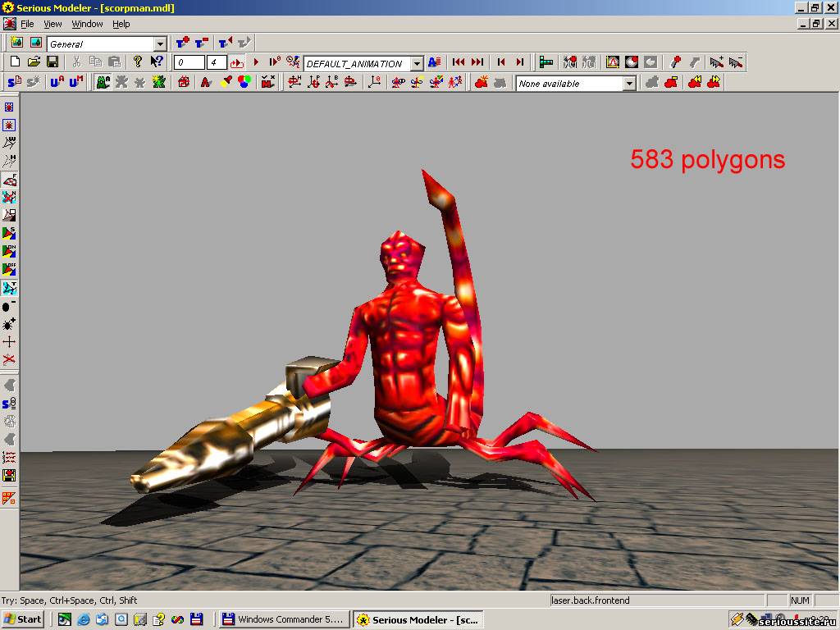This screenshot has height=630, width=840.
Task: Open the Help menu
Action: click(121, 24)
